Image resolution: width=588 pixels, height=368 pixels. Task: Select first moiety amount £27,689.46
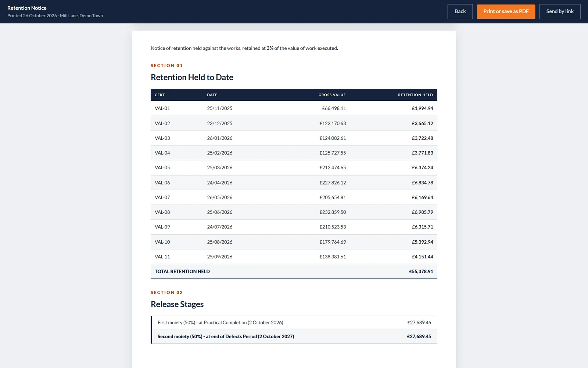(x=419, y=323)
